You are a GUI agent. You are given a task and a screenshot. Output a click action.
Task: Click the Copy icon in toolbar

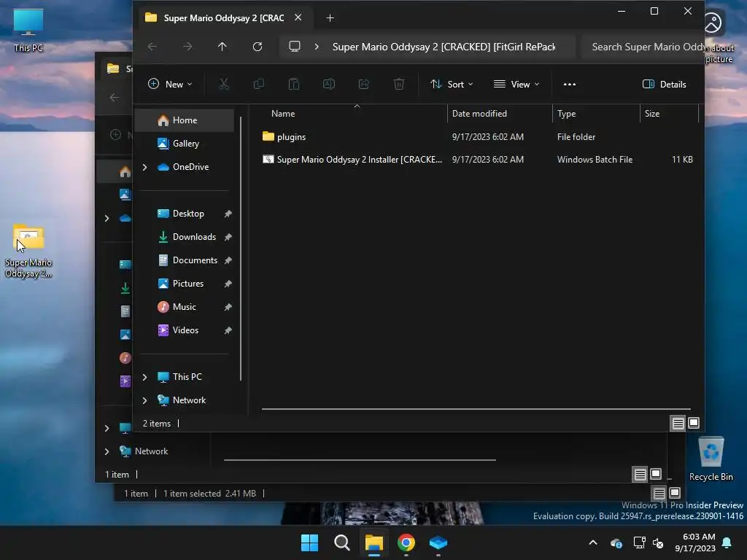click(259, 85)
